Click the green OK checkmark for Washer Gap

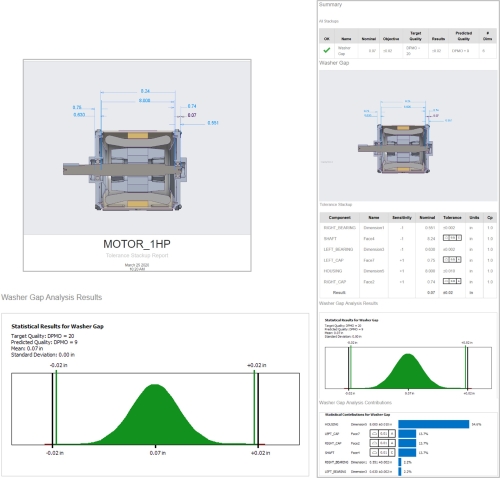(327, 50)
